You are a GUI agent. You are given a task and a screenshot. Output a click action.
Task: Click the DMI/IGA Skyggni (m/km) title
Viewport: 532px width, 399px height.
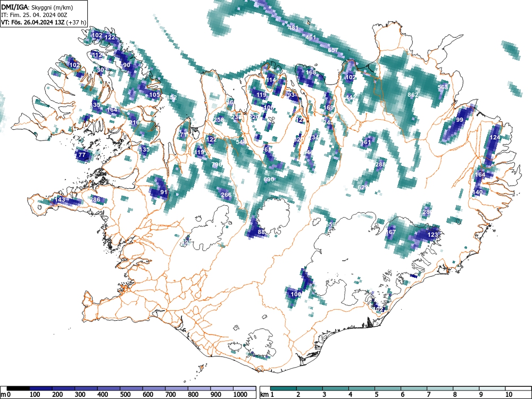click(x=37, y=7)
